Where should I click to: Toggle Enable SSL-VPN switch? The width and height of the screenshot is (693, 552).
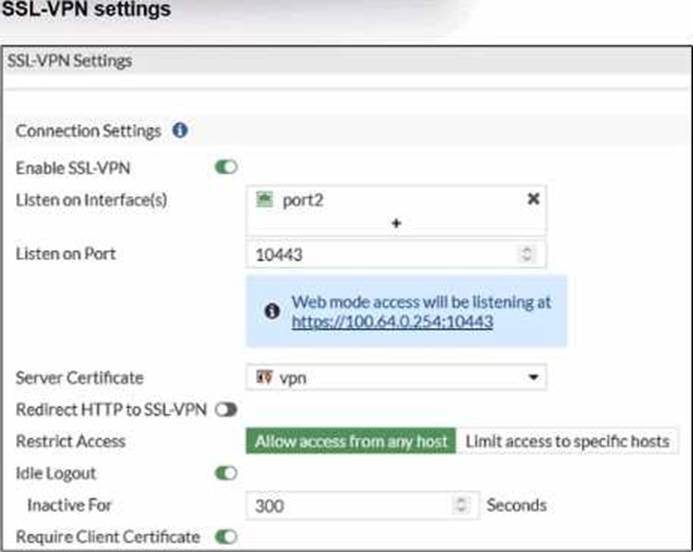pyautogui.click(x=226, y=166)
